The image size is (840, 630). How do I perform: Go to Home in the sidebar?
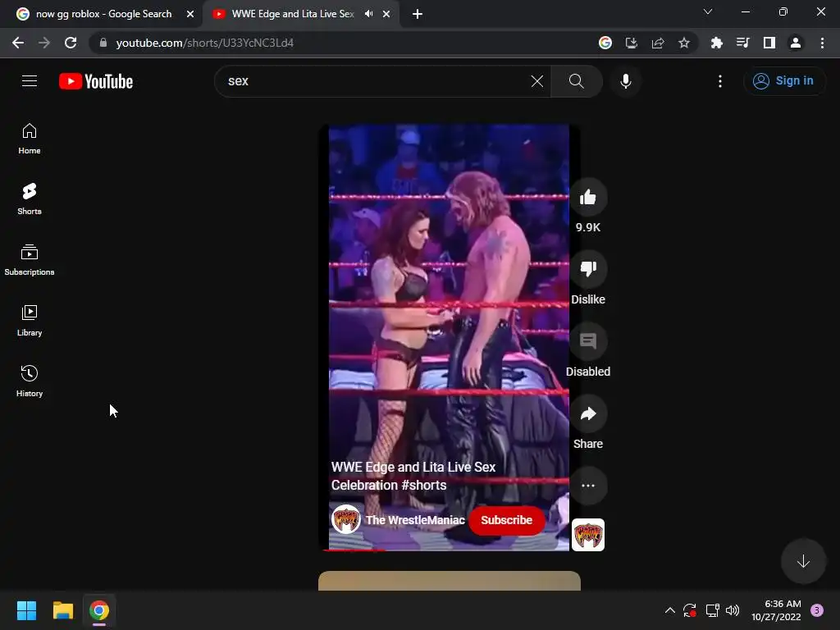pos(30,139)
